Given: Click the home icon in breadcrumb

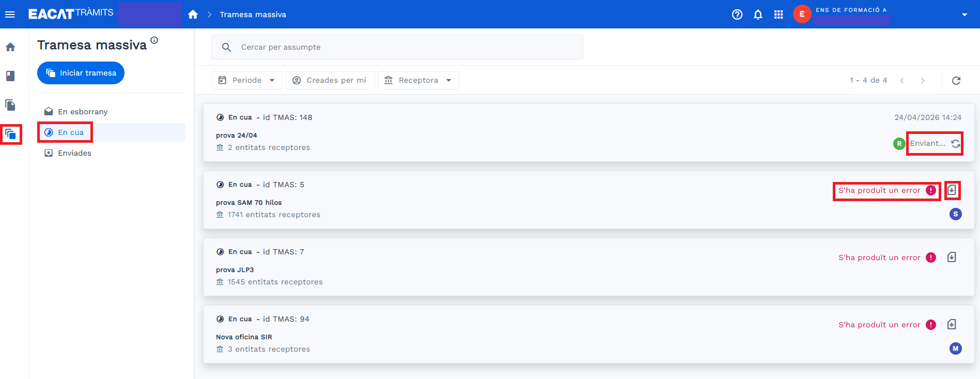Looking at the screenshot, I should pos(193,14).
